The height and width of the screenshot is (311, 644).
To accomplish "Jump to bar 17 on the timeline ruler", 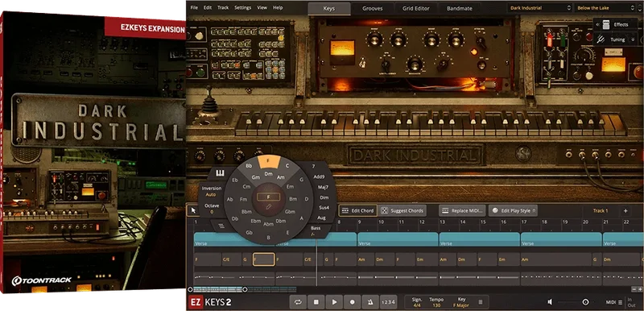I will click(524, 222).
